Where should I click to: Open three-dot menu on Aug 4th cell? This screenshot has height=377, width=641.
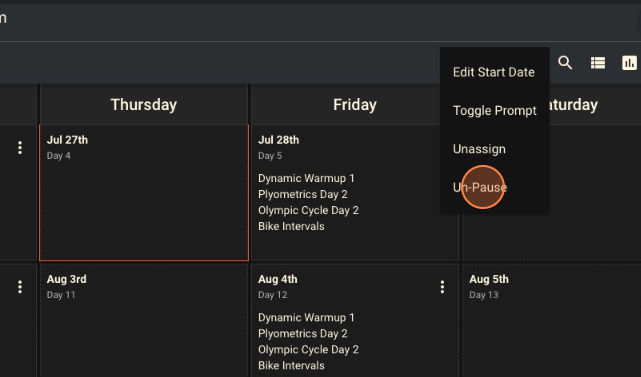tap(442, 287)
